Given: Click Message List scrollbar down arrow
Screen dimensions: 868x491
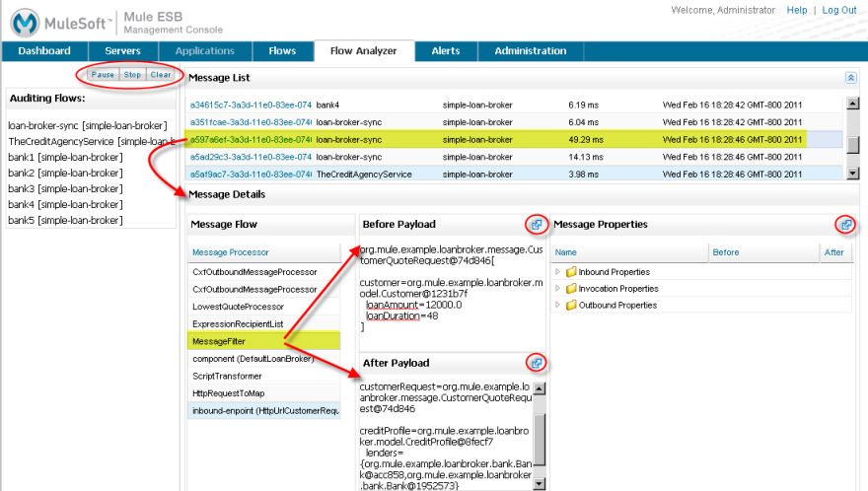Looking at the screenshot, I should click(853, 174).
